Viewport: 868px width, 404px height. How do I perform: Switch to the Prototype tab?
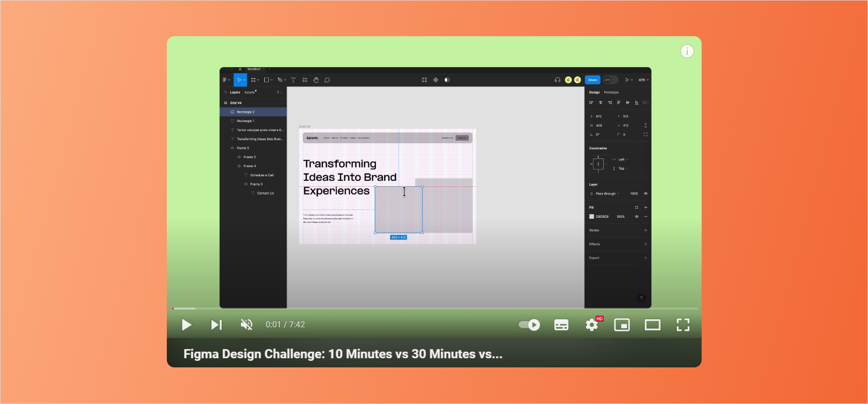(x=611, y=92)
